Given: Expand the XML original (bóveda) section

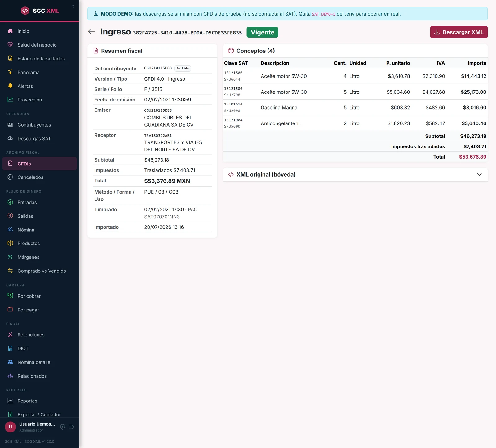Looking at the screenshot, I should pyautogui.click(x=355, y=174).
